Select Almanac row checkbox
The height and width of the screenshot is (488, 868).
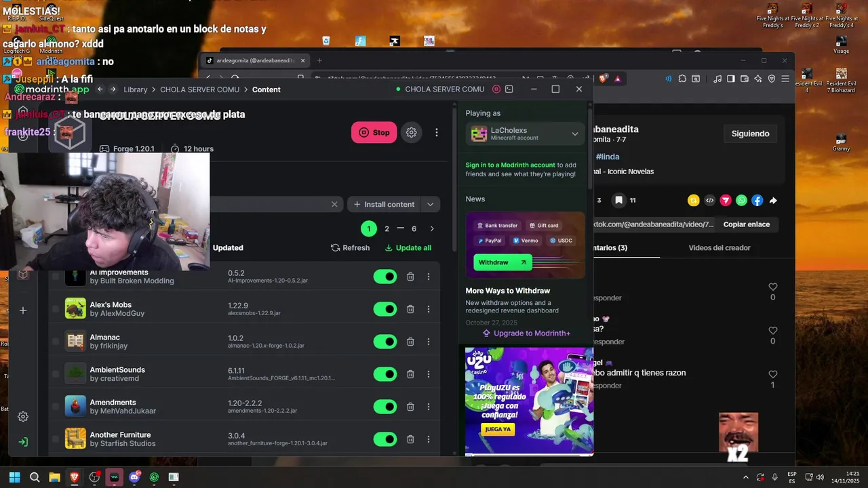(x=56, y=342)
